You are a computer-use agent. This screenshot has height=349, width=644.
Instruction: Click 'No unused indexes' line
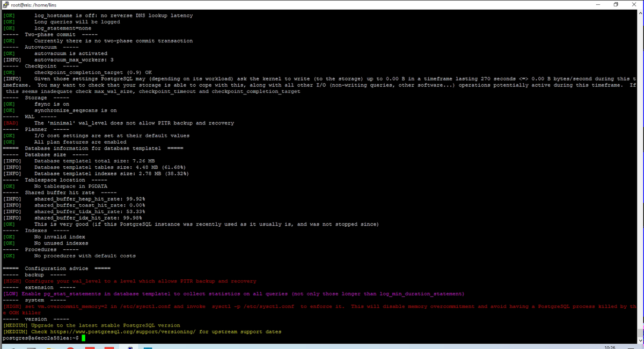click(61, 243)
